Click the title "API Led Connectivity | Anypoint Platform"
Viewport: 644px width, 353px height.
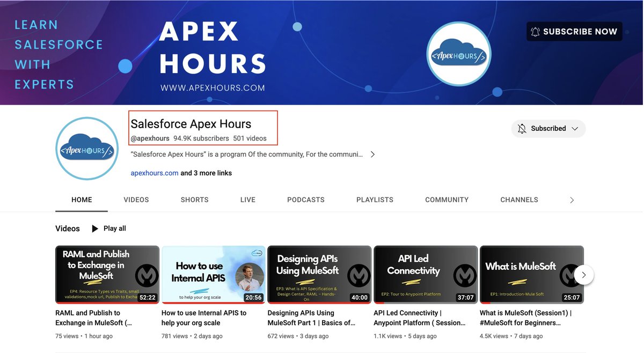[420, 318]
